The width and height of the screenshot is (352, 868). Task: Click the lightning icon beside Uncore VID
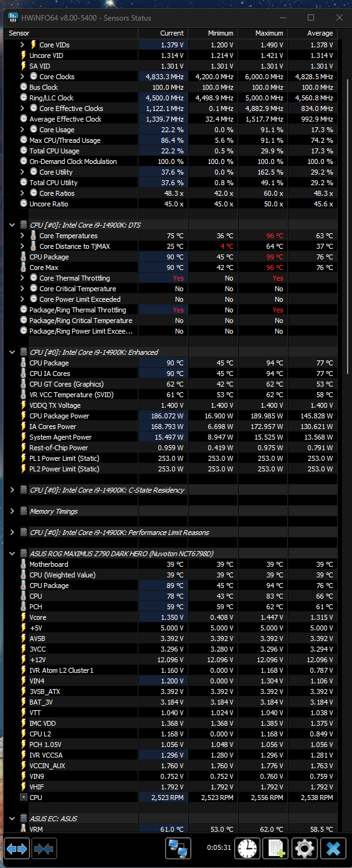pos(24,55)
